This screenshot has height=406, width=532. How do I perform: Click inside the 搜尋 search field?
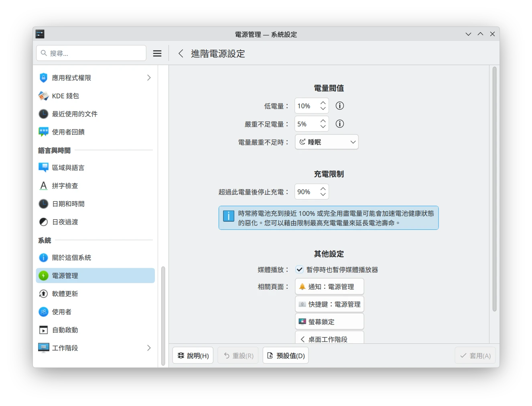pos(91,53)
